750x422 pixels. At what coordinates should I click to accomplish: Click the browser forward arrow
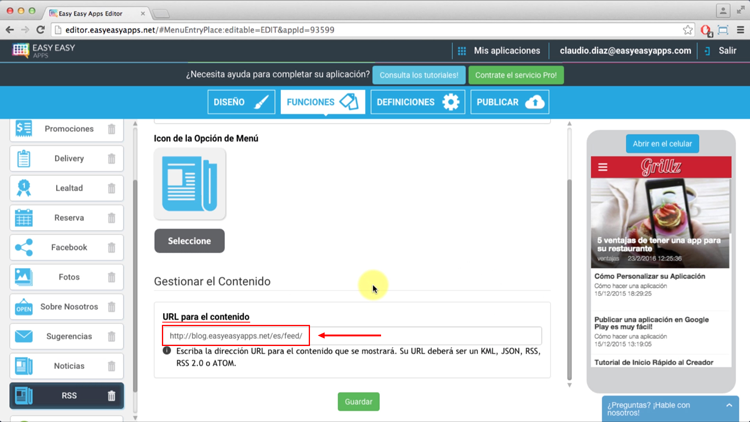25,30
